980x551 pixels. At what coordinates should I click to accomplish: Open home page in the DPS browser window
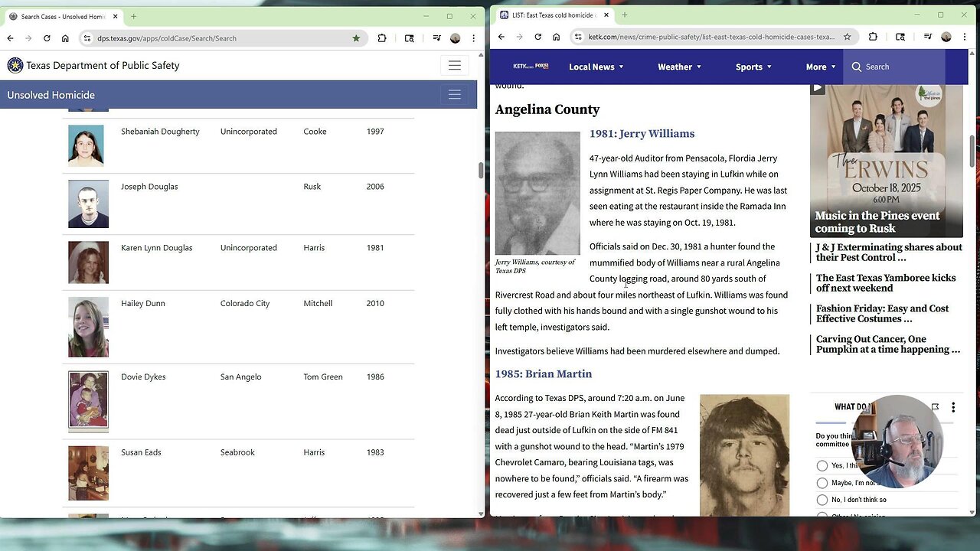(x=65, y=38)
